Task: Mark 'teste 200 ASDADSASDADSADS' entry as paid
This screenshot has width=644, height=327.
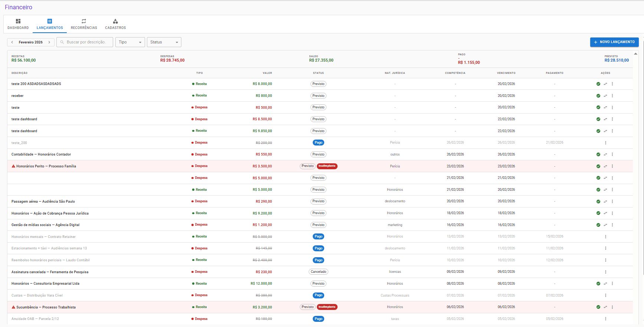Action: click(598, 84)
